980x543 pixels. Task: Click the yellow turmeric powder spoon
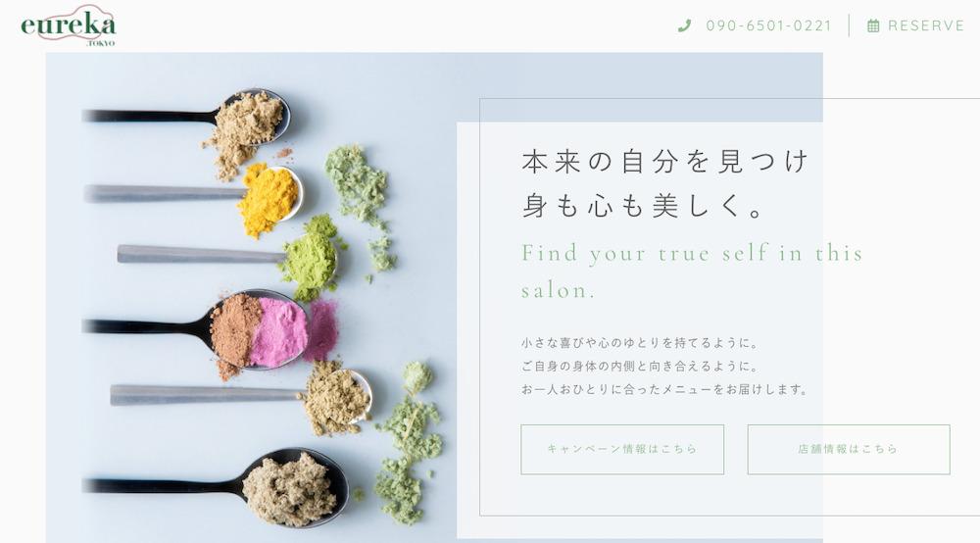(x=194, y=196)
